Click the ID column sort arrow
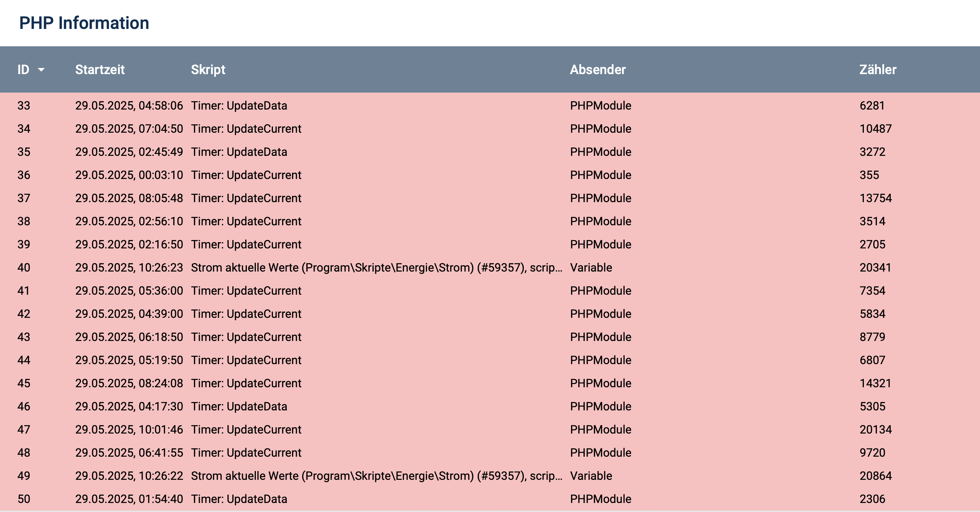Viewport: 980px width, 512px height. (41, 69)
